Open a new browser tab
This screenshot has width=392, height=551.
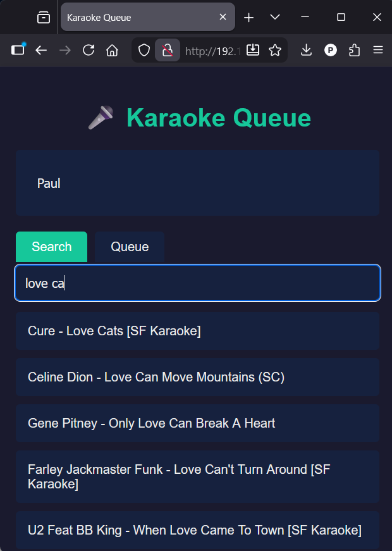[x=248, y=18]
